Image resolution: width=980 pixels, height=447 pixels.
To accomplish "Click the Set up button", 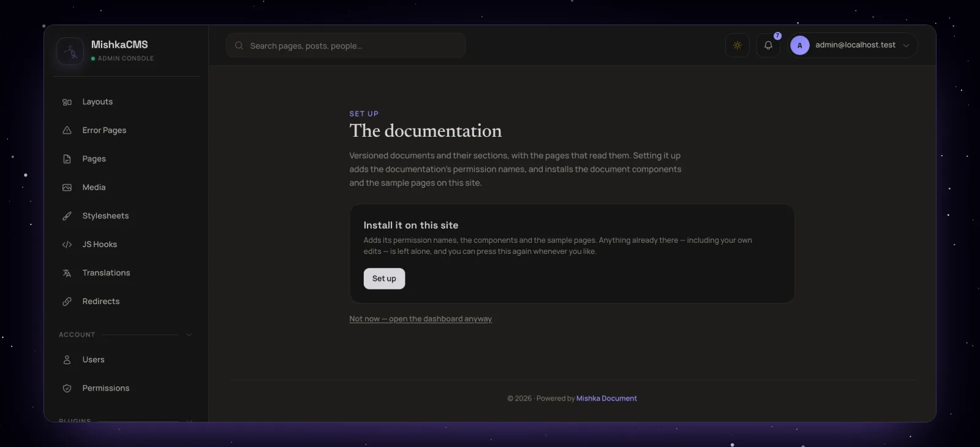I will (384, 278).
